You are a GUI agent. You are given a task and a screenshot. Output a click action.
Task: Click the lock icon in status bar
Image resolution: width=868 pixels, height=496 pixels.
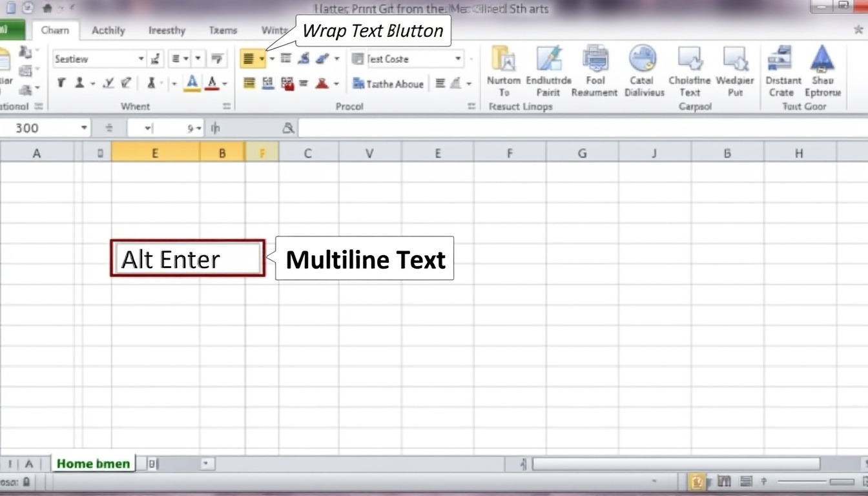coord(26,482)
